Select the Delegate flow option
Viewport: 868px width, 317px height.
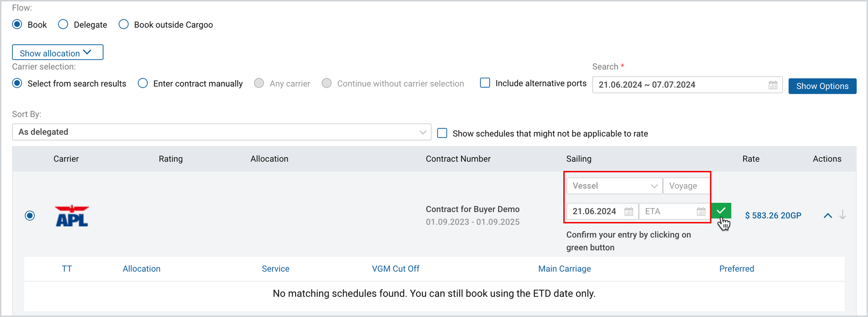(63, 24)
